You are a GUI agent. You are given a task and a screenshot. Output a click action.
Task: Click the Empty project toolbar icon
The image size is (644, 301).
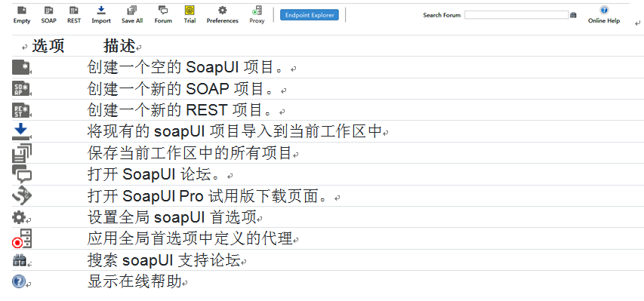tap(22, 11)
